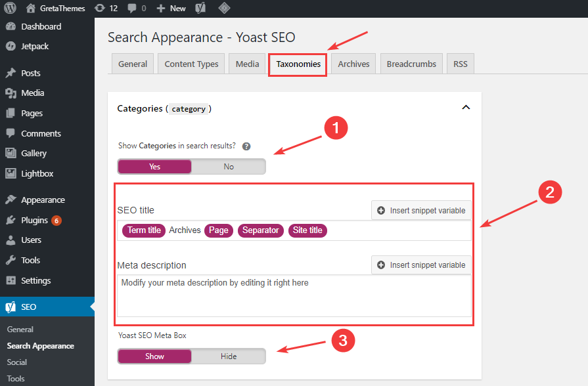Screen dimensions: 588x386
Task: Select Yes for showing Categories in search
Action: point(155,167)
